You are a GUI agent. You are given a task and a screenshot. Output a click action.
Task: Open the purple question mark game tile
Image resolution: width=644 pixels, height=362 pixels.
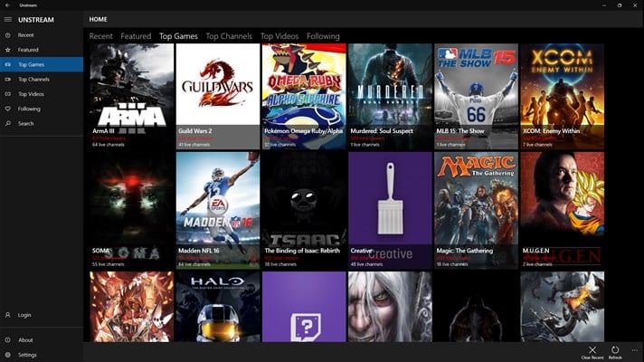pyautogui.click(x=304, y=307)
